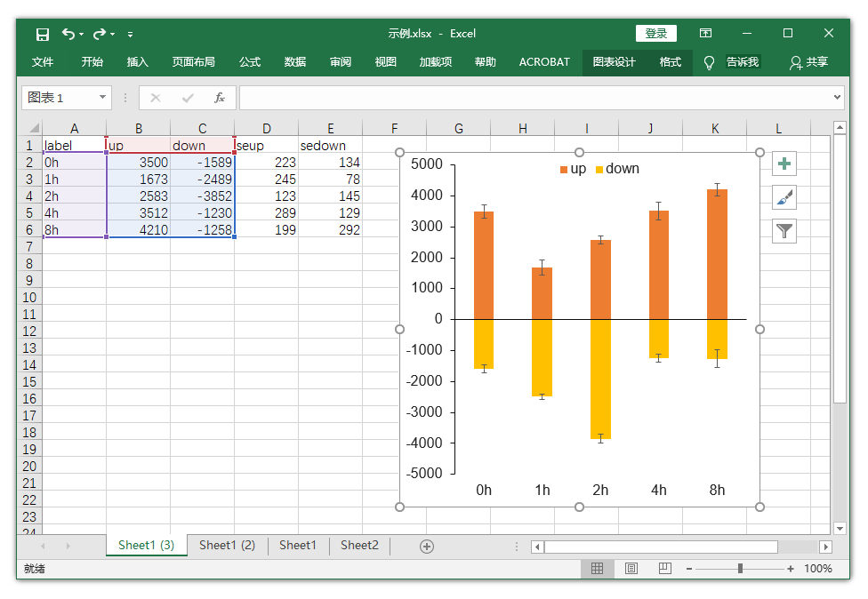Screen dimensions: 868x599
Task: Open the 文件 tab
Action: pyautogui.click(x=43, y=62)
